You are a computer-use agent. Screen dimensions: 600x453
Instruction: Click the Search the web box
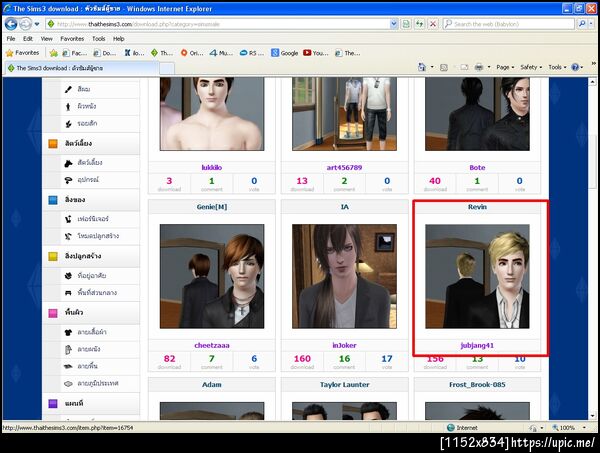(509, 24)
